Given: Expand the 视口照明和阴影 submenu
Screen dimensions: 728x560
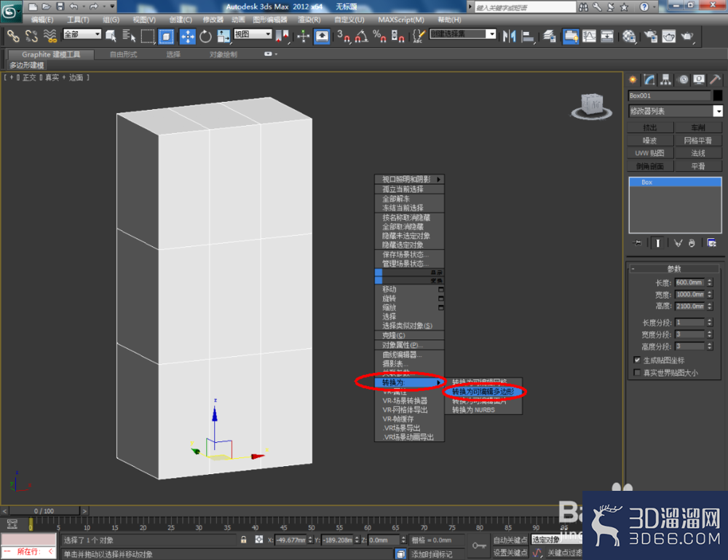Looking at the screenshot, I should 409,179.
